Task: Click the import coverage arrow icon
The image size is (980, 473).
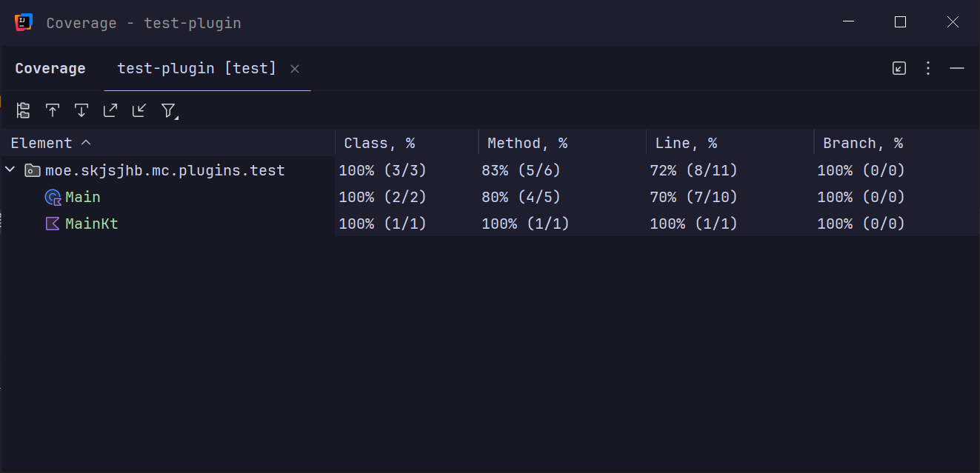Action: (x=139, y=111)
